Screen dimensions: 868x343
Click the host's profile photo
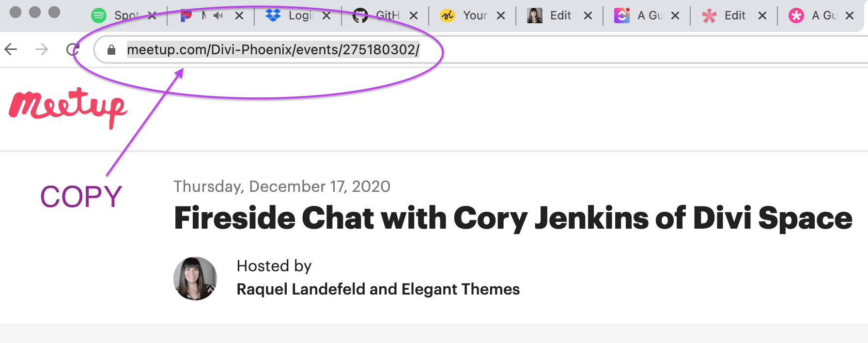[195, 279]
